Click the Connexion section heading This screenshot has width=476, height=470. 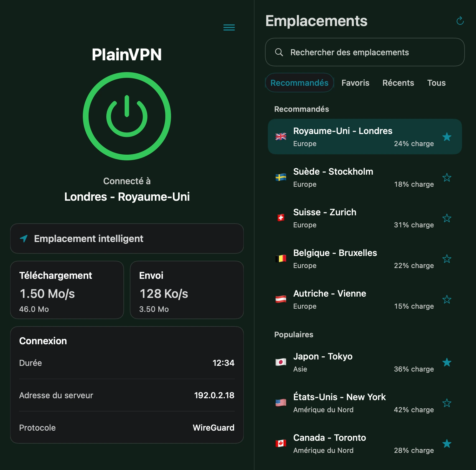[x=43, y=341]
